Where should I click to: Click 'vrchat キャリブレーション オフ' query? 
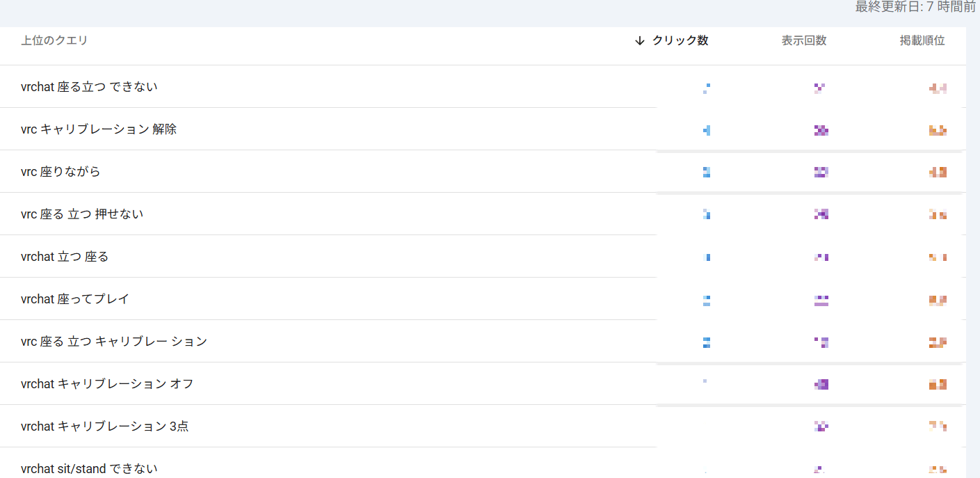tap(107, 384)
